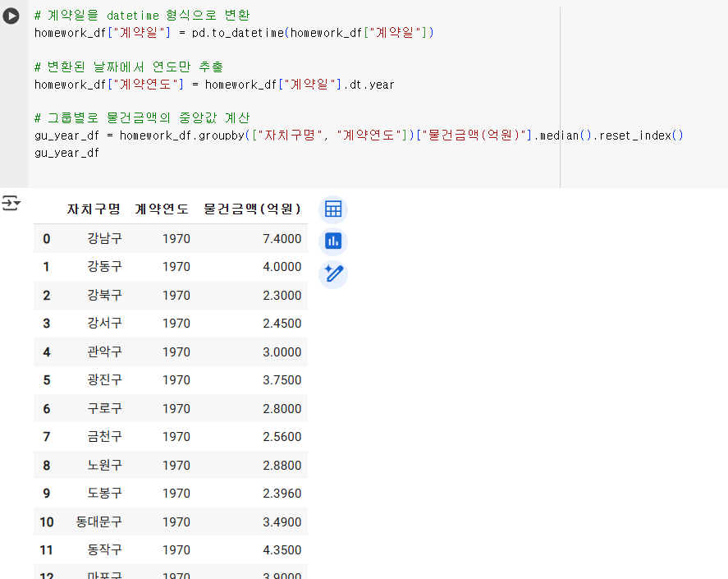
Task: Click the final gu_year_df code line
Action: [x=66, y=153]
